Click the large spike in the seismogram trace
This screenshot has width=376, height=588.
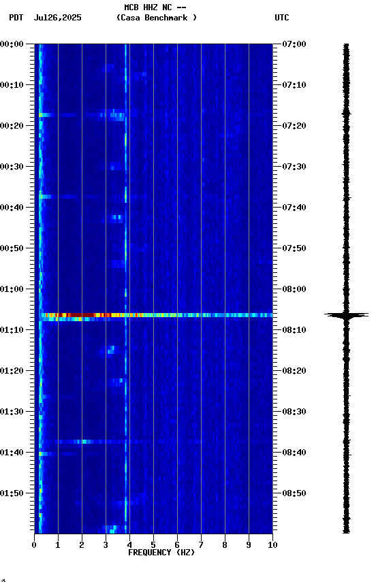346,315
